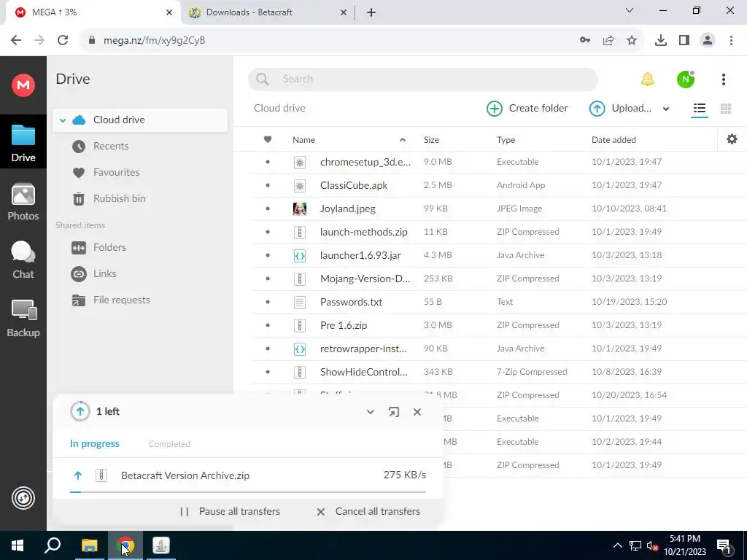
Task: Toggle favourite dot for Passwords.txt
Action: 267,302
